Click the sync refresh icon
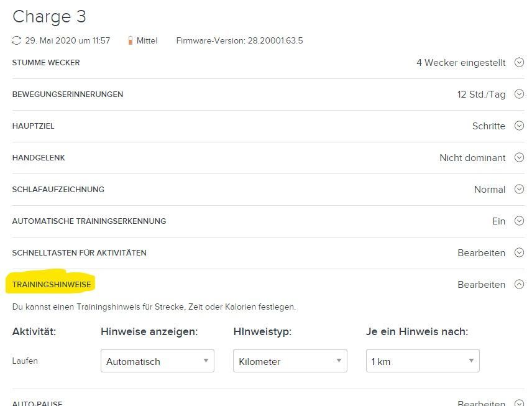This screenshot has width=532, height=406. [x=16, y=40]
